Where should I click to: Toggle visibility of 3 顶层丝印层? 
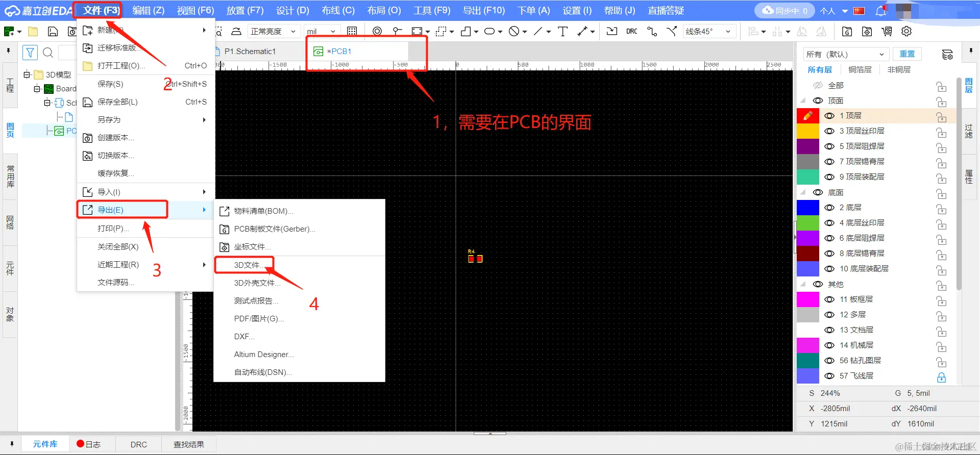pyautogui.click(x=829, y=131)
